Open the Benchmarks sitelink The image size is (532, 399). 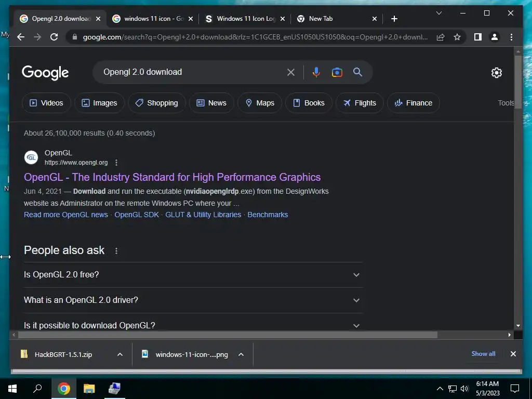pyautogui.click(x=268, y=215)
